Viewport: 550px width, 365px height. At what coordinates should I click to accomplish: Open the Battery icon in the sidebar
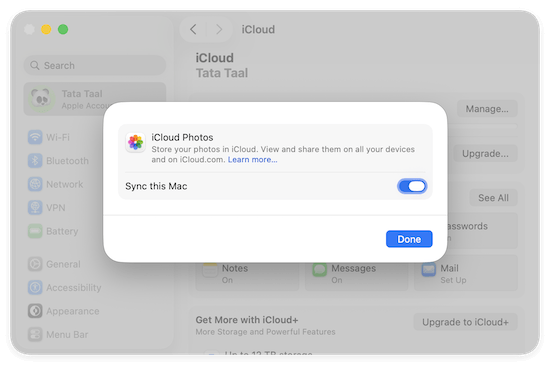click(35, 231)
